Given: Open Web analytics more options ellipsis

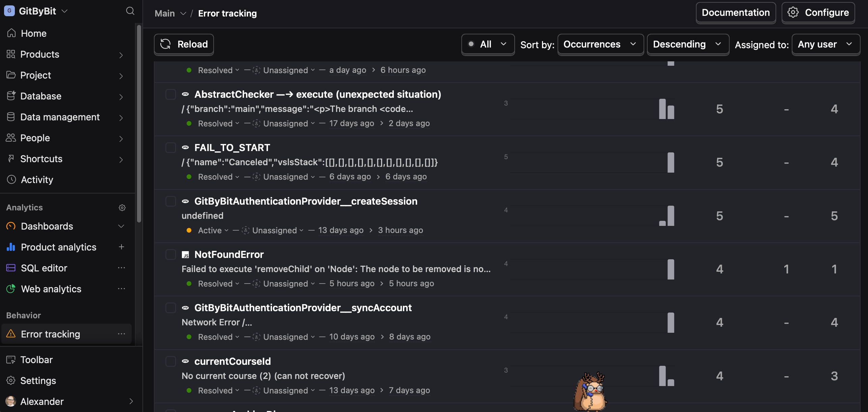Looking at the screenshot, I should [x=121, y=289].
